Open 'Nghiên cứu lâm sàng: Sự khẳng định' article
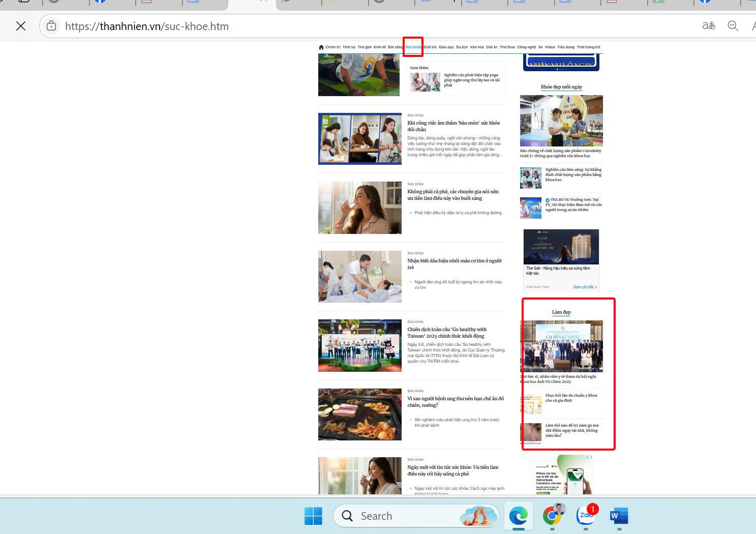The height and width of the screenshot is (534, 756). click(573, 174)
